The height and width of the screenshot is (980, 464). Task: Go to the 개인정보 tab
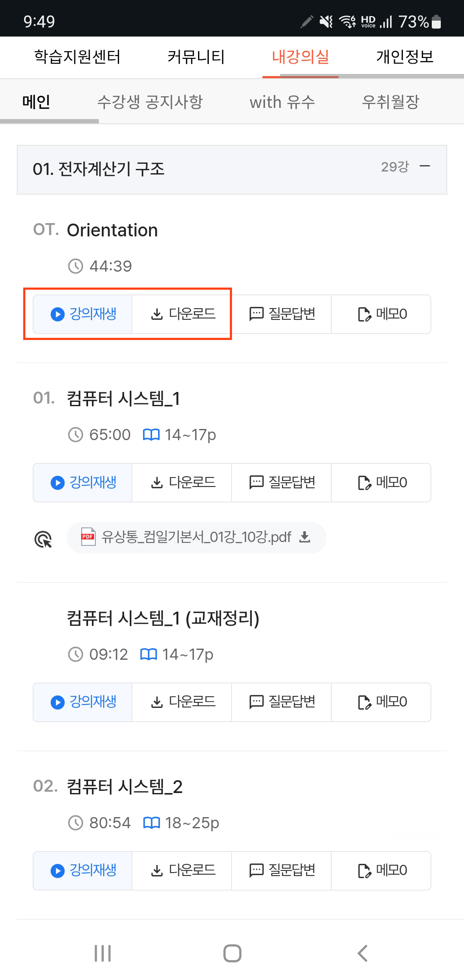pos(405,57)
